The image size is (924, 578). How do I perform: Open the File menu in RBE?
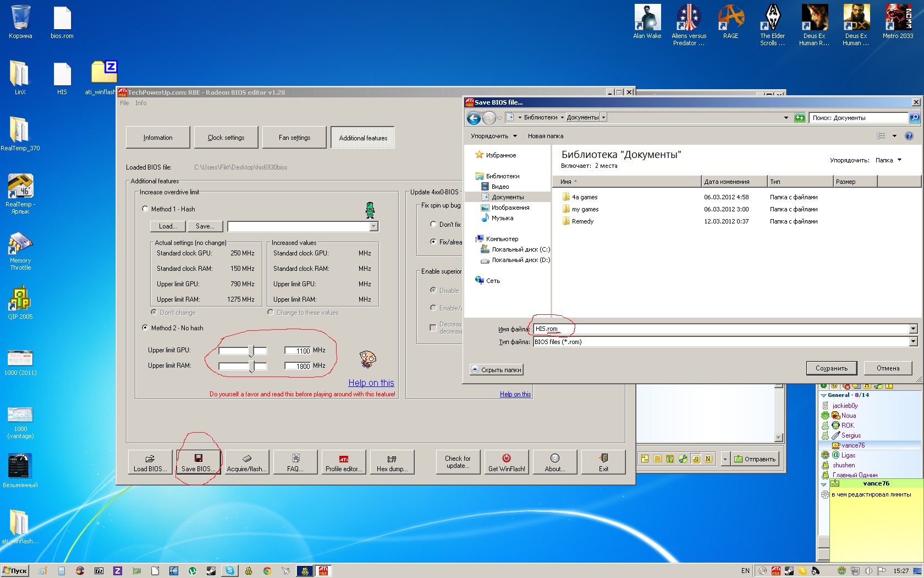click(124, 103)
